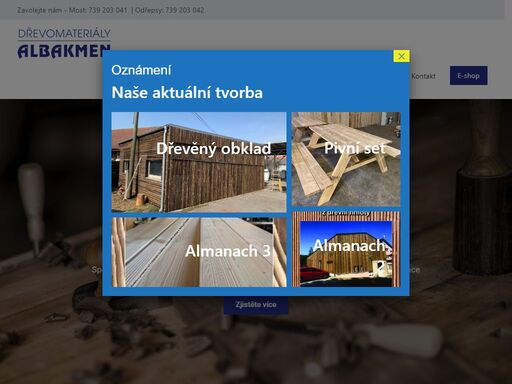Viewport: 512px width, 384px height.
Task: Click the Most phone number 739 203 041
Action: (x=108, y=10)
